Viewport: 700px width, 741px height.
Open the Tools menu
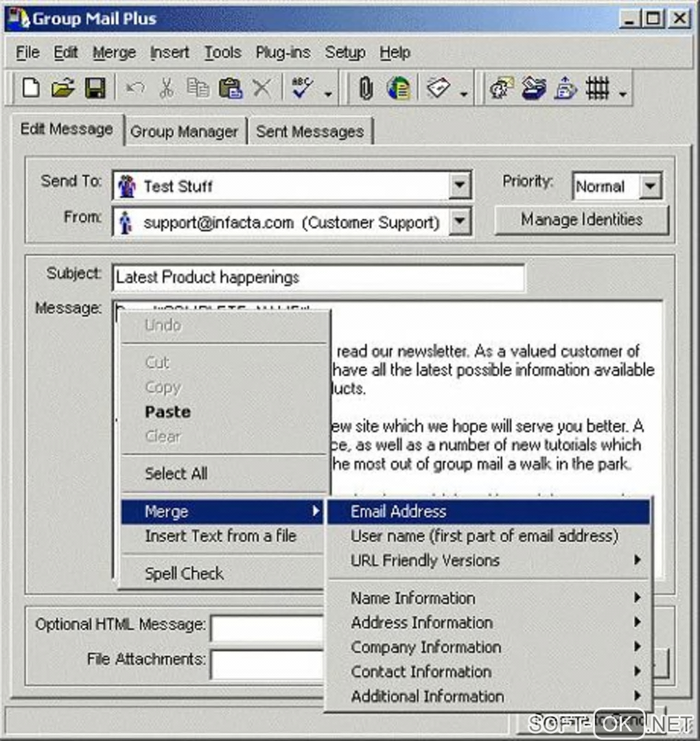tap(222, 52)
